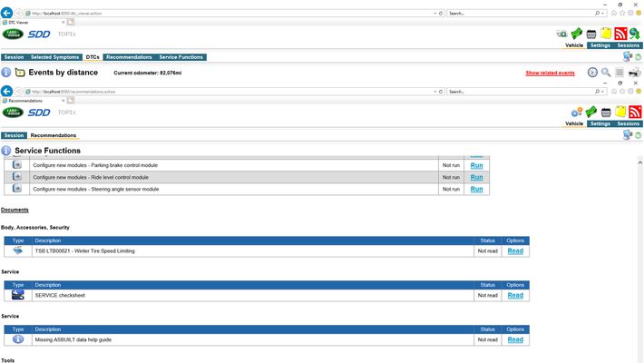The width and height of the screenshot is (644, 363).
Task: Click the grey list view icon in Events toolbar
Action: tap(620, 73)
